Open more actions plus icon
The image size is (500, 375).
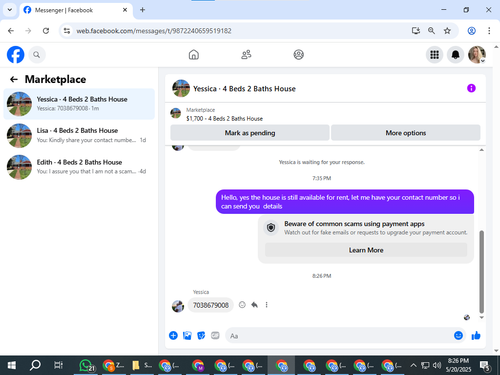tap(173, 335)
